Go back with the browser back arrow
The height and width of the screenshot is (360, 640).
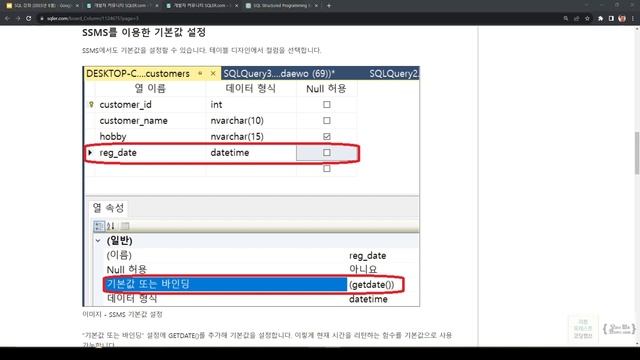(7, 18)
